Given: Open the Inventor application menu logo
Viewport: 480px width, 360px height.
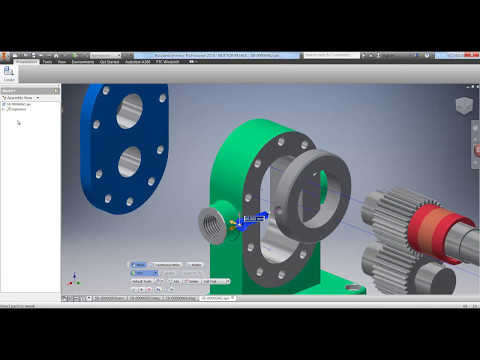Looking at the screenshot, I should tap(4, 56).
